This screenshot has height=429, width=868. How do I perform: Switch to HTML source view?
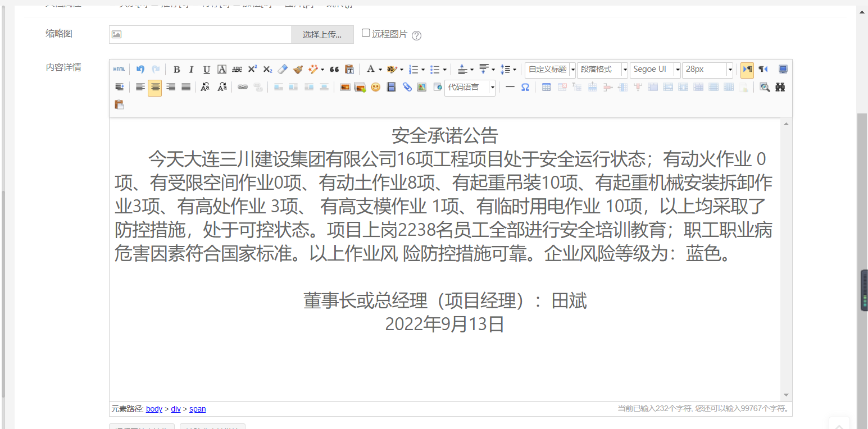[x=119, y=69]
